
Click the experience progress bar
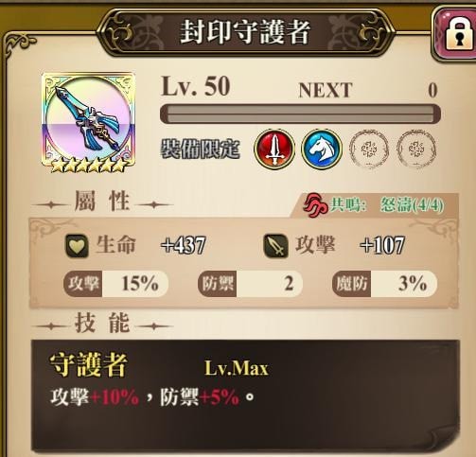click(x=300, y=114)
